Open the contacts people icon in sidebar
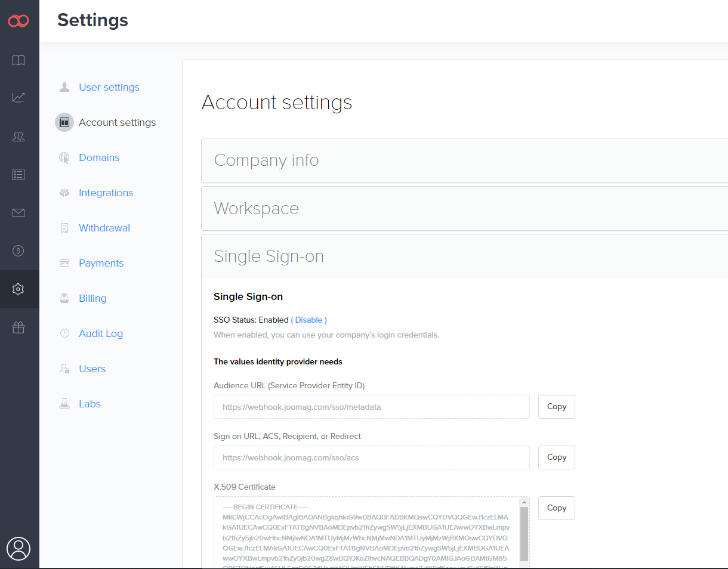This screenshot has height=569, width=728. pyautogui.click(x=18, y=137)
